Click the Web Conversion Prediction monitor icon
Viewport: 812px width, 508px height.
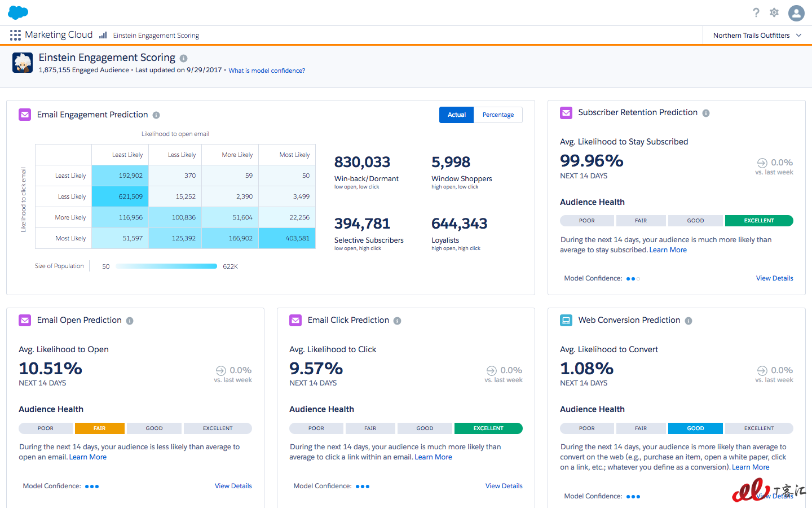click(566, 320)
